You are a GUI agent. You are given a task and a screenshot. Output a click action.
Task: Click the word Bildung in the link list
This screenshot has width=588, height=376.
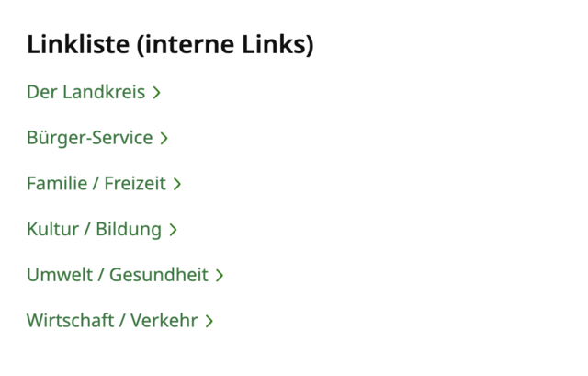pyautogui.click(x=129, y=230)
